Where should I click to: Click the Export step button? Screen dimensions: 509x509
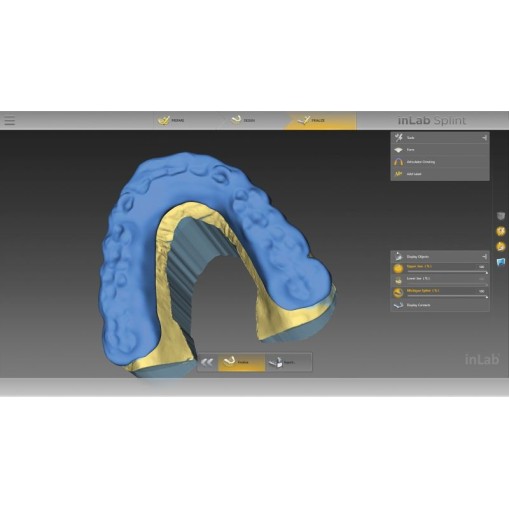point(288,362)
